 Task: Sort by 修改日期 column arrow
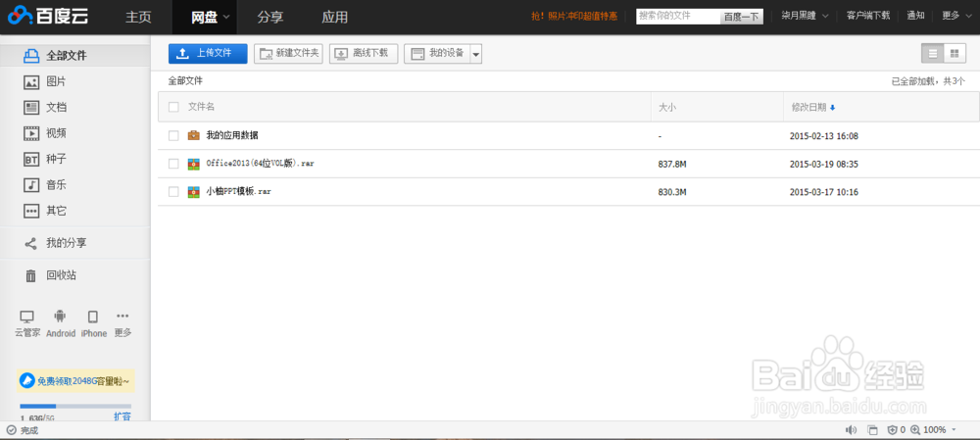[x=832, y=108]
